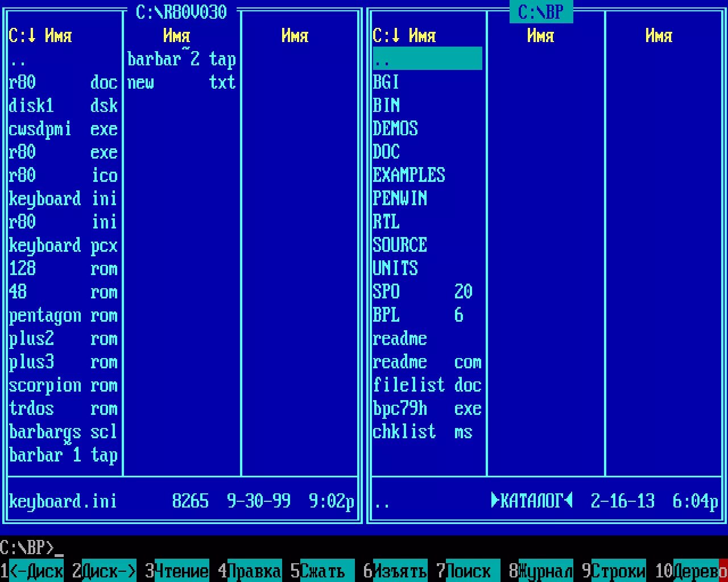728x582 pixels.
Task: Select the DOC directory
Action: [428, 152]
